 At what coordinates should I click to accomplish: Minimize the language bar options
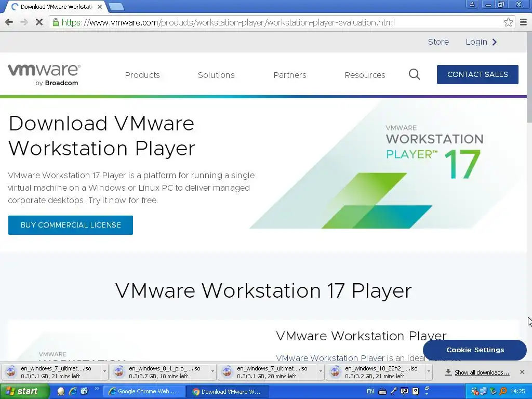pyautogui.click(x=427, y=389)
